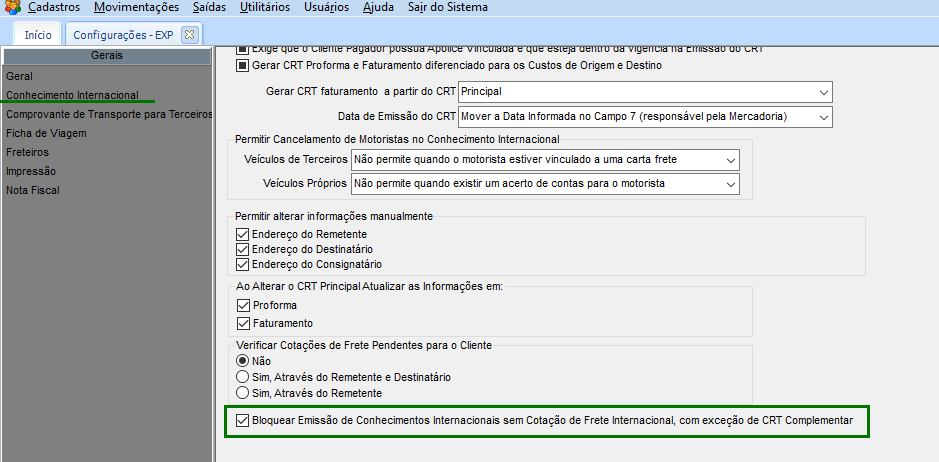Select Ficha de Viagem in sidebar
This screenshot has height=462, width=939.
coord(39,133)
